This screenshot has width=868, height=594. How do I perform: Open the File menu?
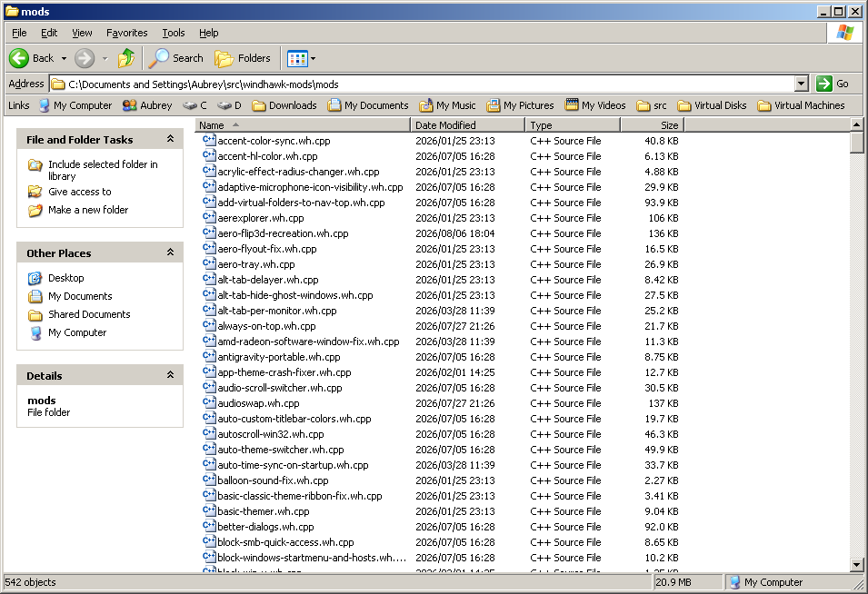(x=19, y=33)
